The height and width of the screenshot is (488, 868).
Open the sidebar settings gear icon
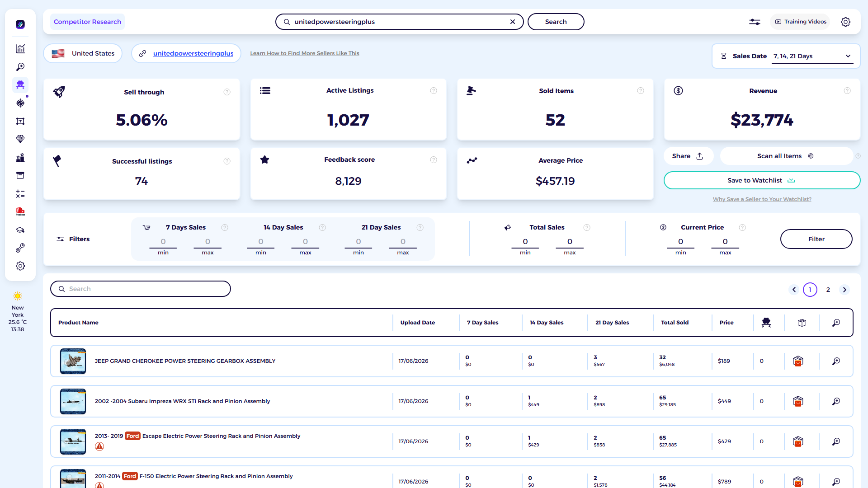click(x=20, y=266)
